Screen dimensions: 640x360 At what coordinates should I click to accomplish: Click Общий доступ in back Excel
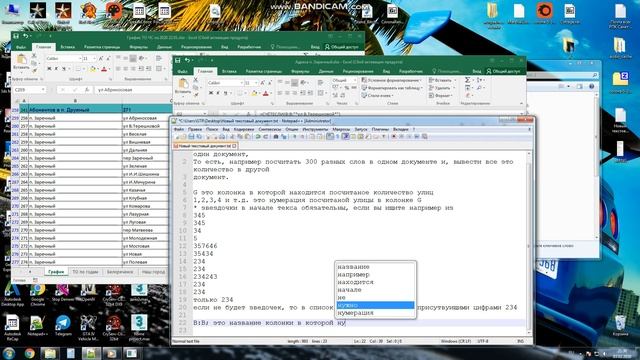pyautogui.click(x=342, y=47)
